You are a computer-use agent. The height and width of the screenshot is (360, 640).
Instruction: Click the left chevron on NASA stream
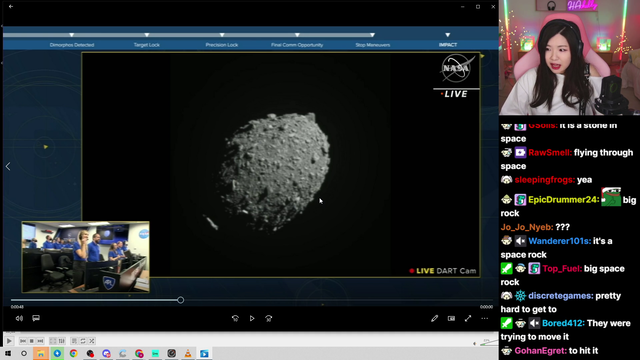click(8, 167)
